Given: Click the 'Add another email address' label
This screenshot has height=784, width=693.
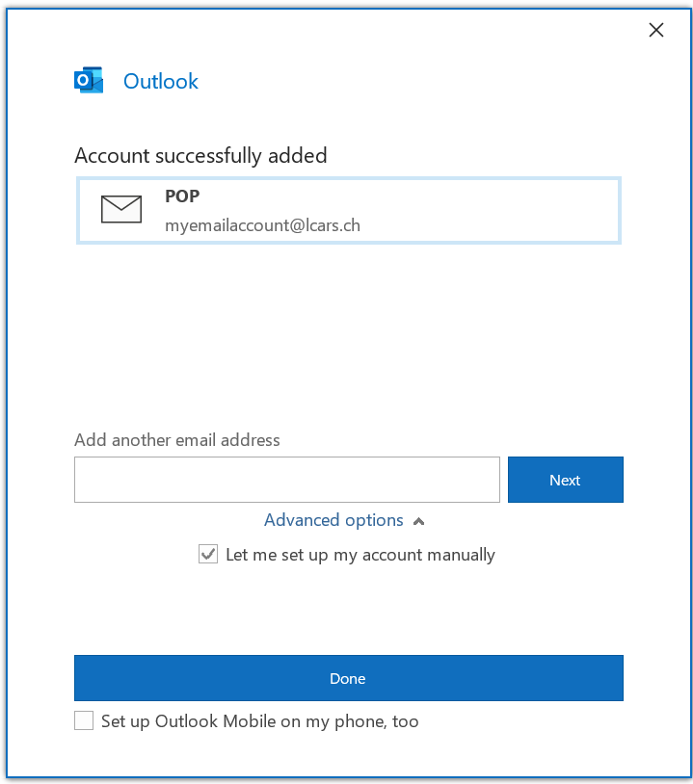Looking at the screenshot, I should click(177, 440).
